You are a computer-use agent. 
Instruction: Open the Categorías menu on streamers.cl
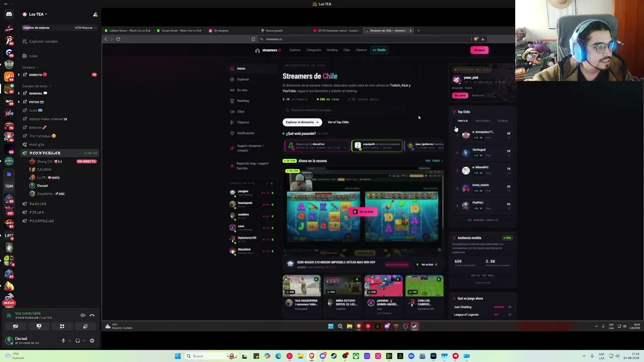click(x=313, y=50)
